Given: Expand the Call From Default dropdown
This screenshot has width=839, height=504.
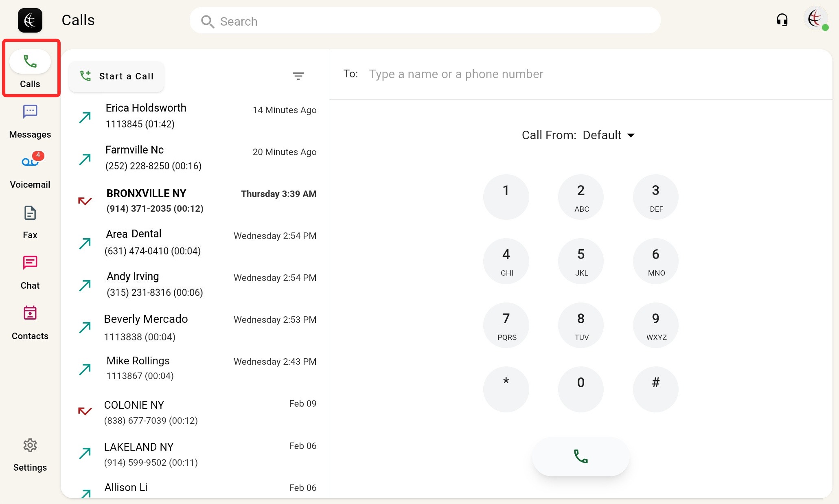Looking at the screenshot, I should pos(608,135).
